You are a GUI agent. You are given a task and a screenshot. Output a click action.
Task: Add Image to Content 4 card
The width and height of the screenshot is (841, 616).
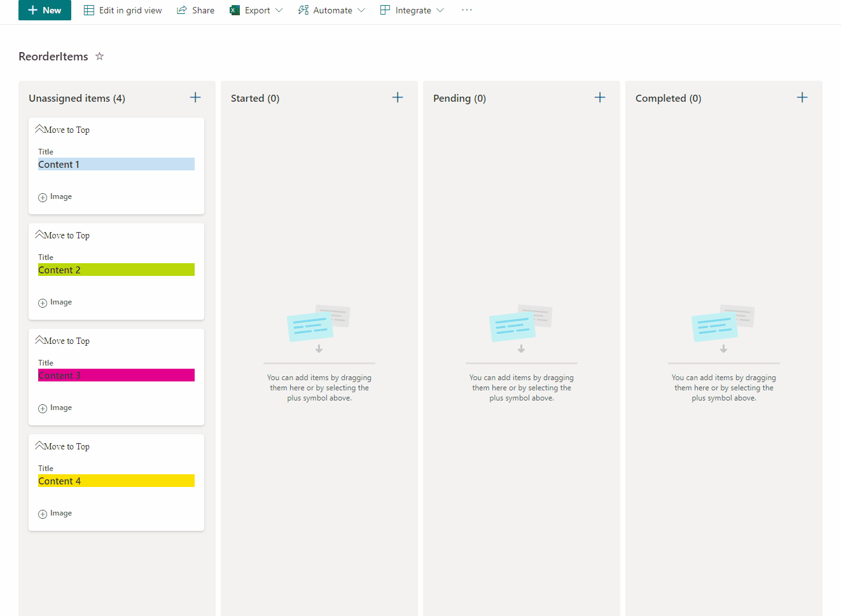click(55, 514)
